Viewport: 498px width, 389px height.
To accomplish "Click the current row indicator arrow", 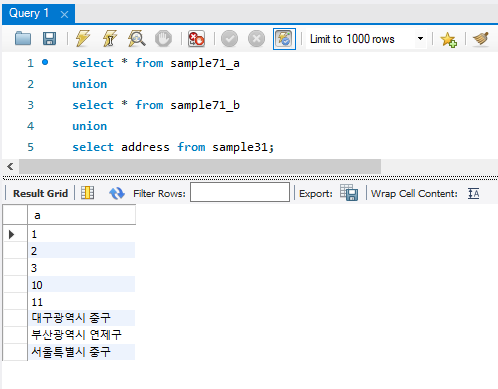I will coord(12,234).
